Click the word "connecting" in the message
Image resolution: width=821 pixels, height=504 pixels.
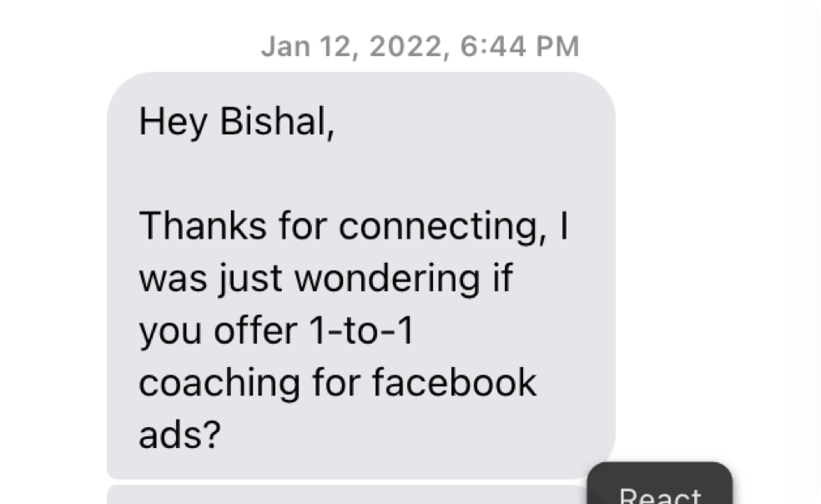coord(442,226)
